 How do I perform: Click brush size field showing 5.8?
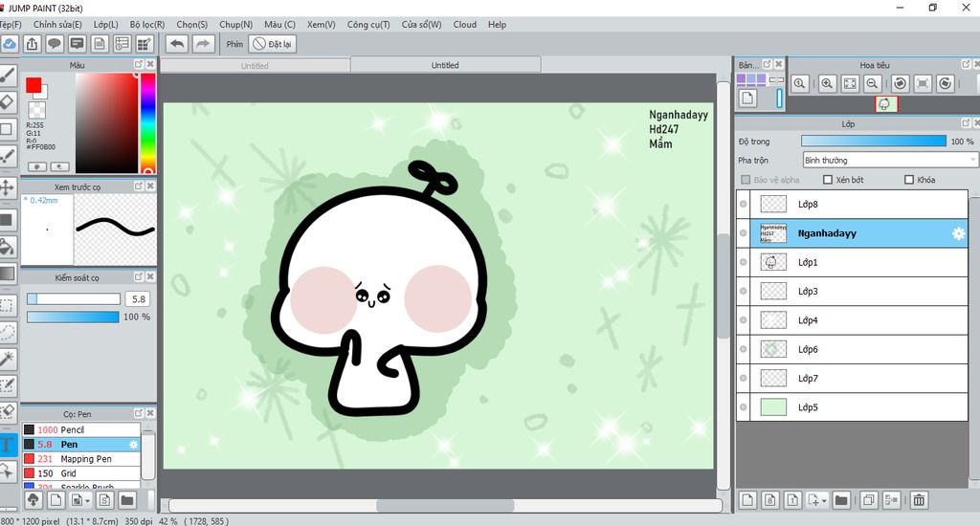coord(138,299)
